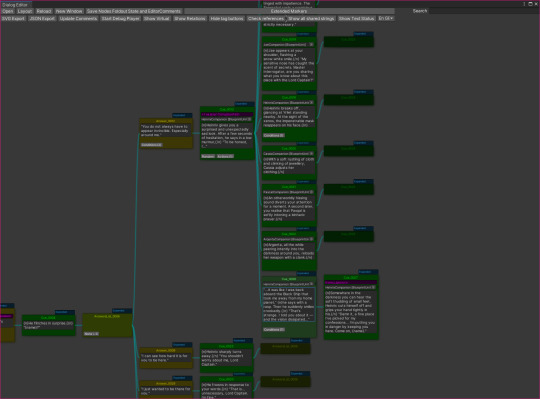Click Save Nodes Foldout State and EditorComments
Image resolution: width=540 pixels, height=399 pixels.
(134, 11)
